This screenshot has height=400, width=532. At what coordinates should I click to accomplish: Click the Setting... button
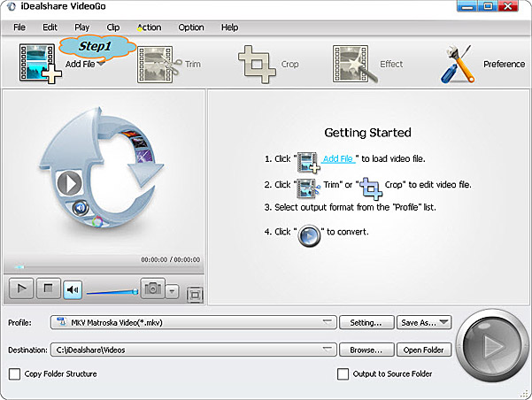(x=366, y=322)
